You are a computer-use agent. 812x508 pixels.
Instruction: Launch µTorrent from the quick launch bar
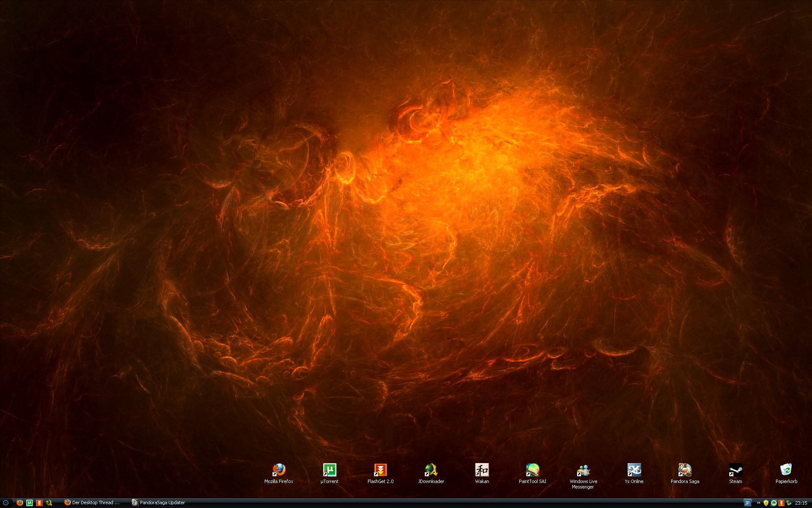[29, 503]
